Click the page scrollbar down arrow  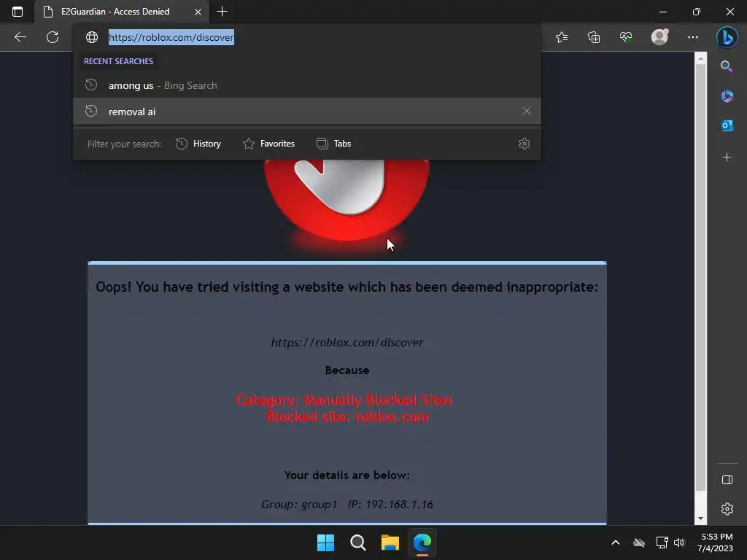pyautogui.click(x=700, y=518)
